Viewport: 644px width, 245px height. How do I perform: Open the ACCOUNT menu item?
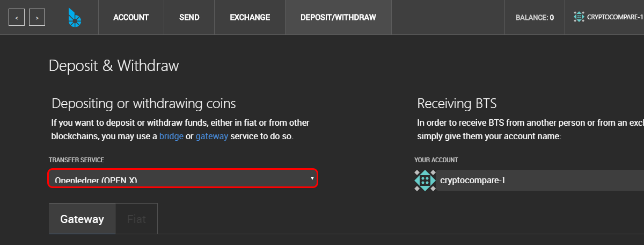tap(130, 18)
